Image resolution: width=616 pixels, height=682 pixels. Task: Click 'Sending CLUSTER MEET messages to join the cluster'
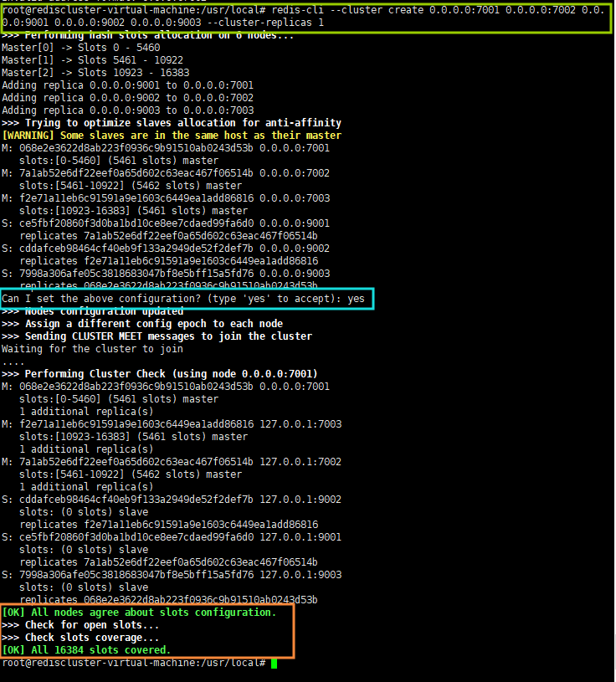click(168, 336)
